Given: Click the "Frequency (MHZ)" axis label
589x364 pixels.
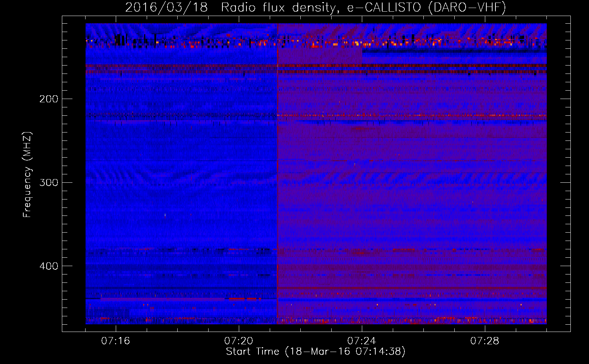Looking at the screenshot, I should click(x=27, y=175).
